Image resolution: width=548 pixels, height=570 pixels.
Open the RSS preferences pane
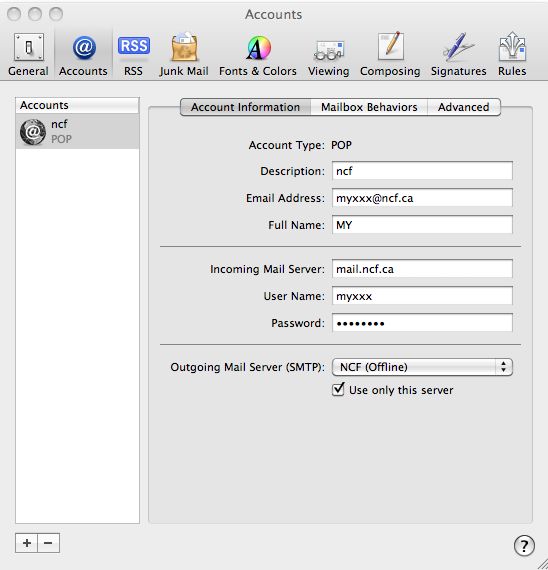(x=133, y=55)
